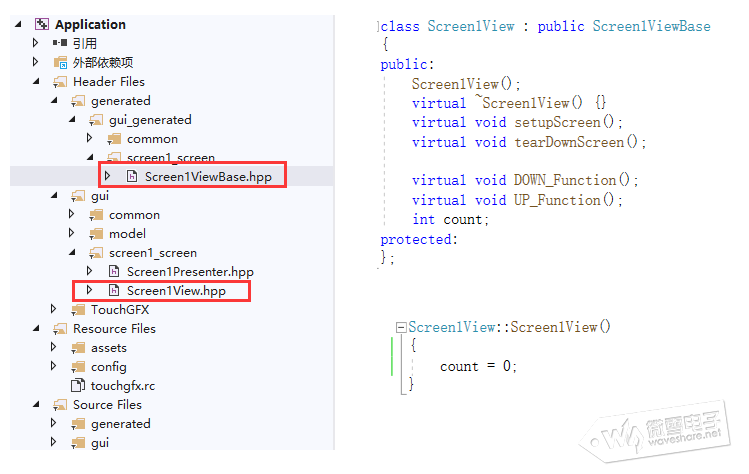
Task: Click the 引用 references icon
Action: [60, 43]
